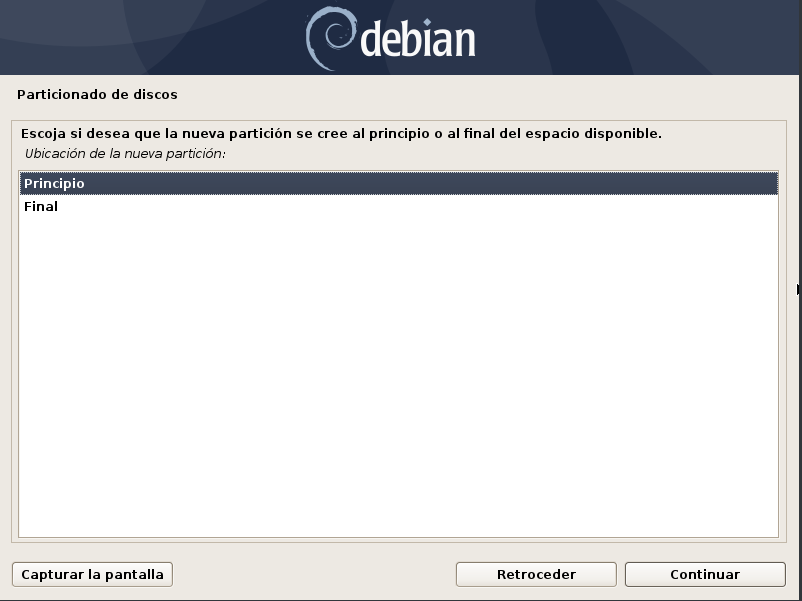Click the blank row space right of Final text
802x601 pixels.
pyautogui.click(x=418, y=206)
